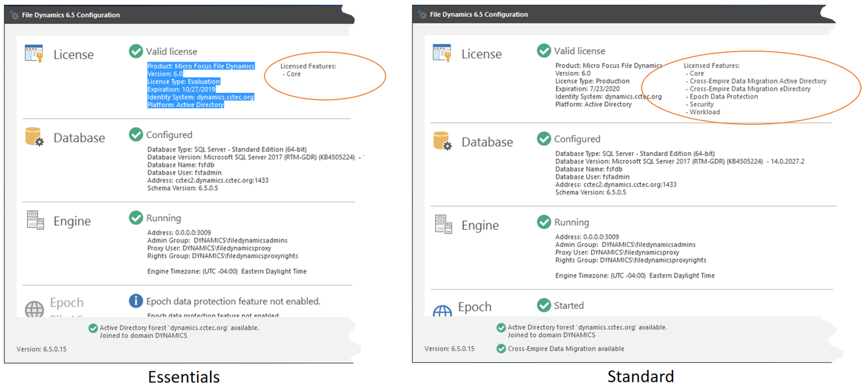The image size is (868, 387).
Task: Select the License heading in Standard window
Action: point(481,54)
